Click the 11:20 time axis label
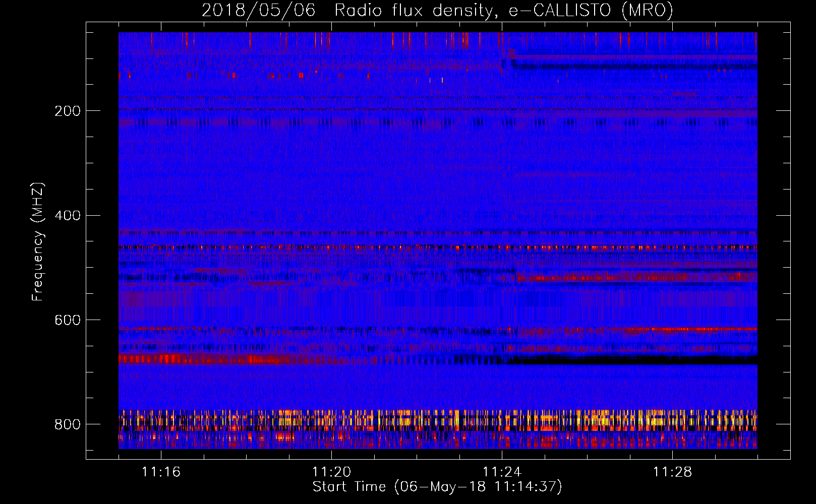This screenshot has width=816, height=504. pos(331,472)
